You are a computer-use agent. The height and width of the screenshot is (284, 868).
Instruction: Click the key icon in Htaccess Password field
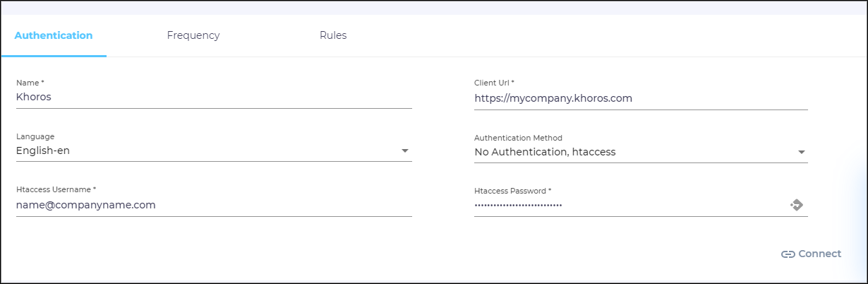[797, 205]
